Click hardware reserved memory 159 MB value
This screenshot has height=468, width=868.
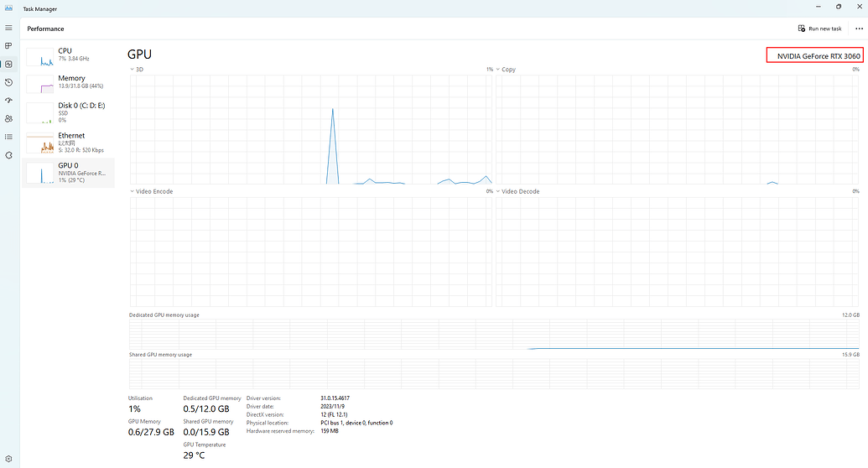point(330,431)
